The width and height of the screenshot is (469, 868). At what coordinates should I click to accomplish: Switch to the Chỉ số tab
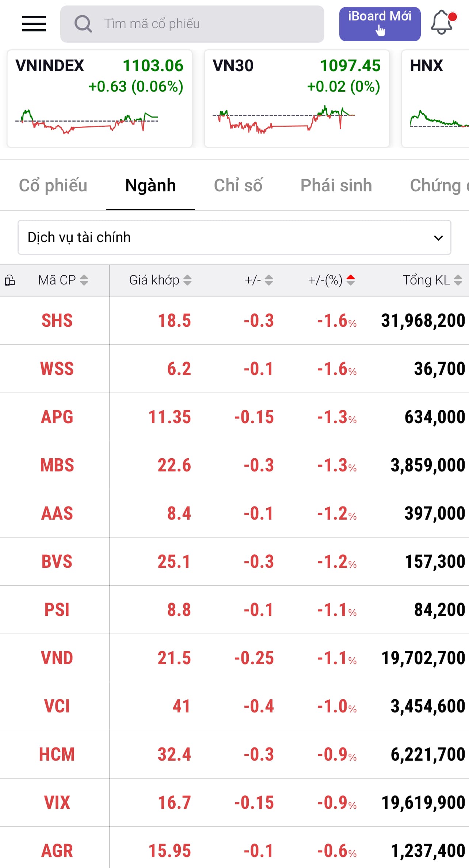[x=238, y=185]
